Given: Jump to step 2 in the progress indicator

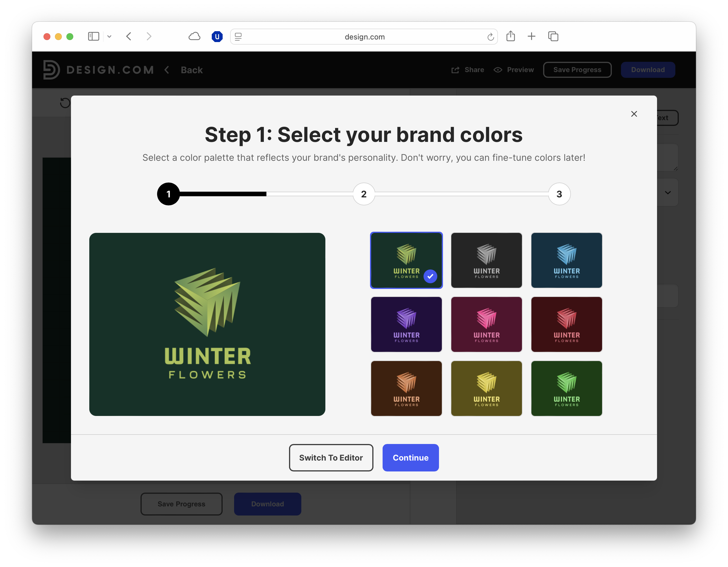Looking at the screenshot, I should [x=363, y=194].
